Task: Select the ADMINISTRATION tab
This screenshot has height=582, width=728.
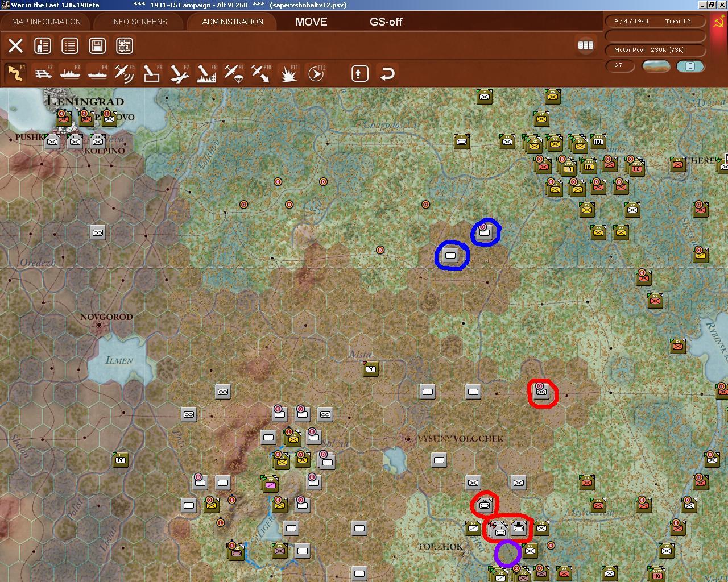Action: pyautogui.click(x=233, y=22)
